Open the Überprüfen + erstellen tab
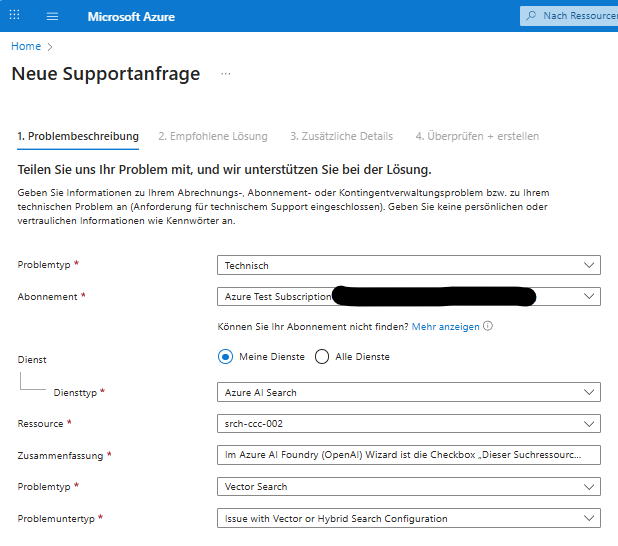Image resolution: width=618 pixels, height=546 pixels. pos(477,136)
